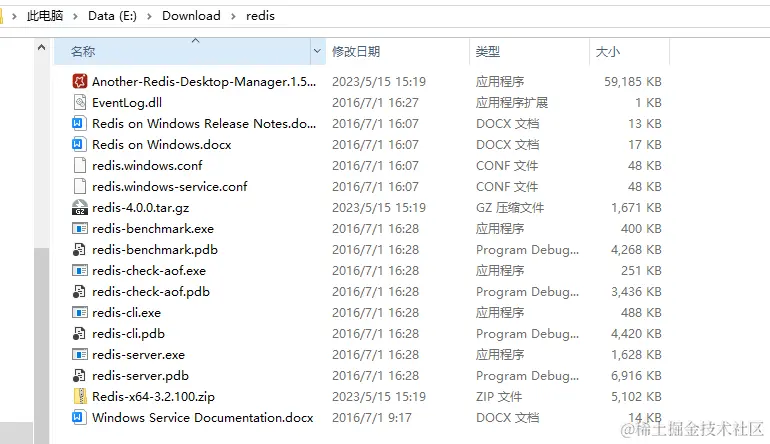The image size is (770, 444).
Task: Click the 5,102 KB size of Redis-x64-3.2.100.zip
Action: (636, 396)
